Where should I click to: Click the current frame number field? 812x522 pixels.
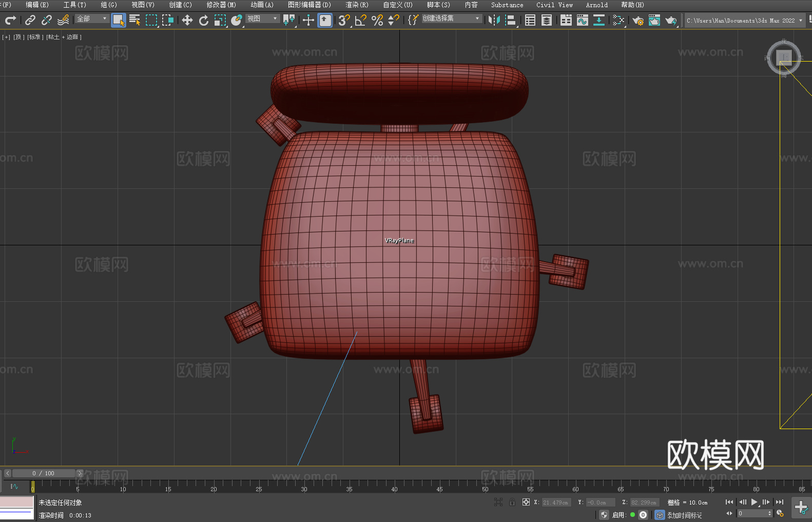(x=752, y=513)
